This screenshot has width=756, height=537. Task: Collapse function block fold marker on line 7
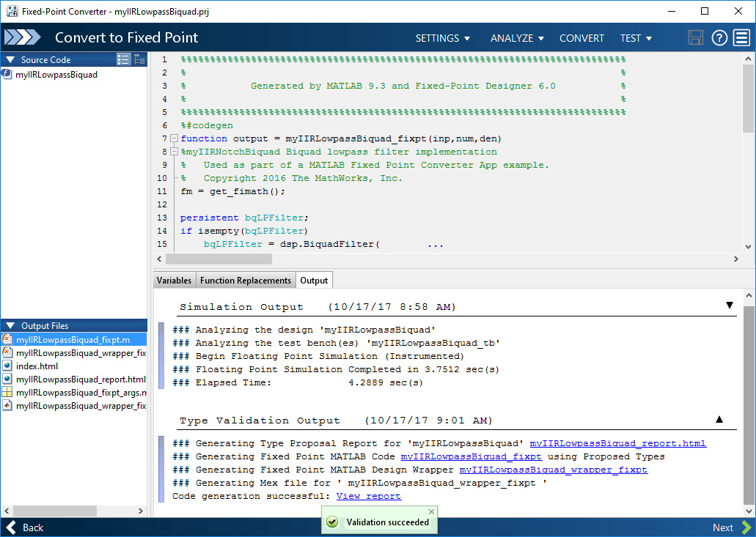(x=174, y=138)
